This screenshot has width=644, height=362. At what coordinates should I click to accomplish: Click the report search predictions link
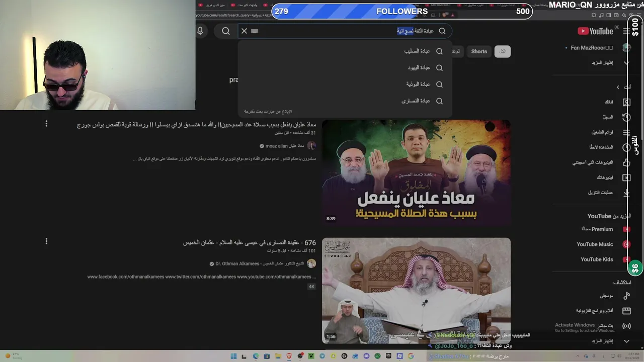click(x=268, y=112)
